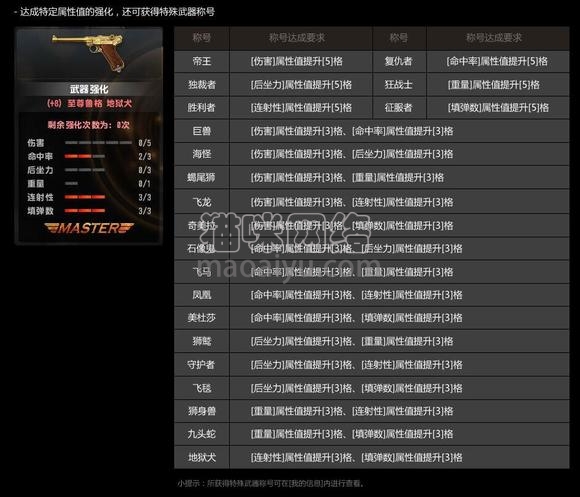Click the 巨兽 row requirement text
Viewport: 580px width, 497px height.
[352, 131]
